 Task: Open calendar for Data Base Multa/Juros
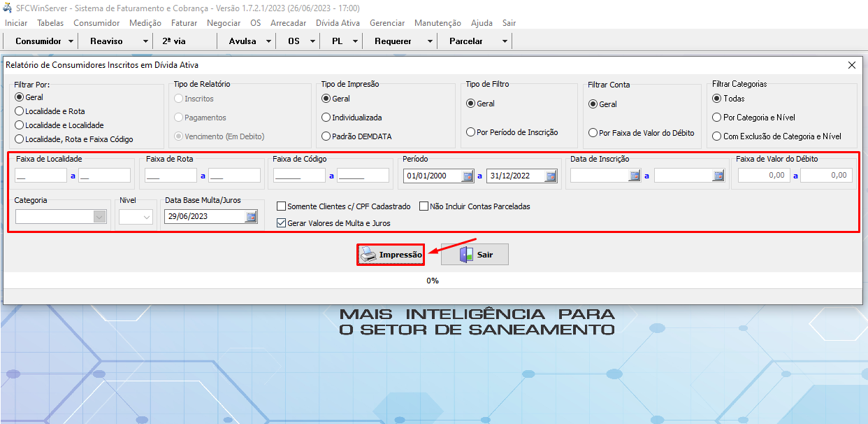pyautogui.click(x=251, y=217)
